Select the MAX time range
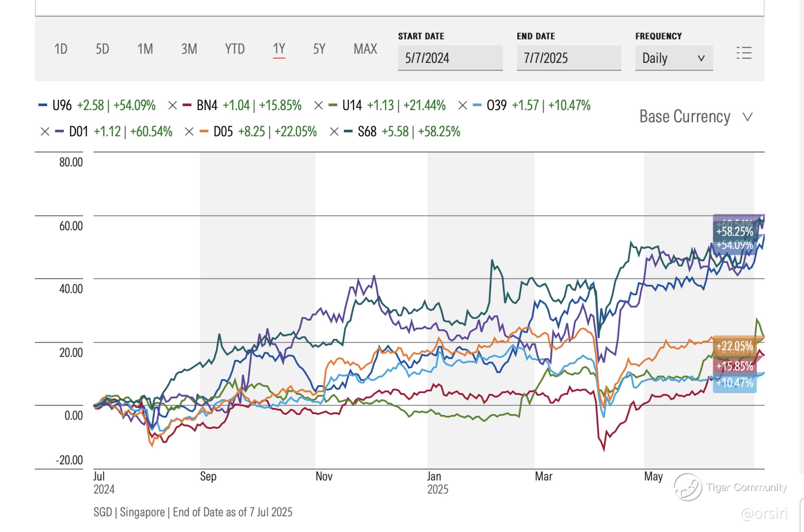The image size is (804, 532). (x=365, y=49)
